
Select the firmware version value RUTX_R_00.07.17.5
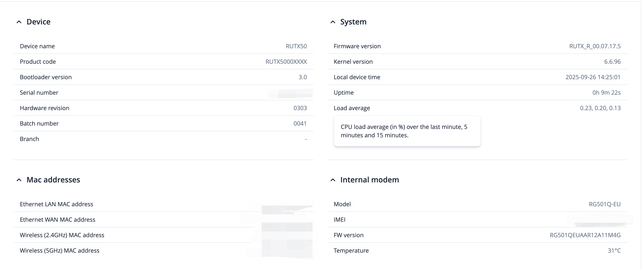595,46
